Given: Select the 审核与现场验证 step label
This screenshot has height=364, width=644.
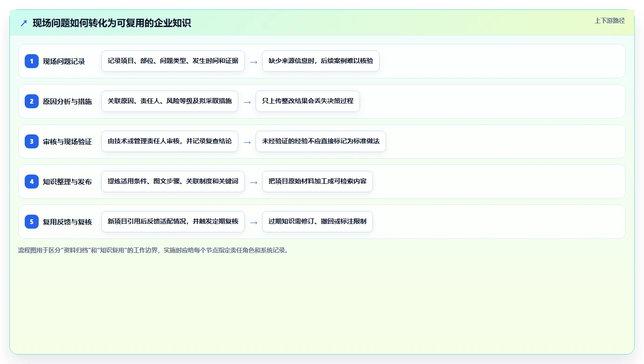Looking at the screenshot, I should coord(67,141).
